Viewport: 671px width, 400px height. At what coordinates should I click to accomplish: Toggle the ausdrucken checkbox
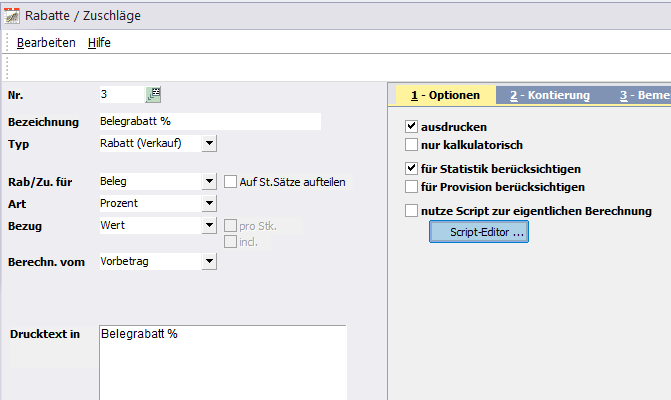pos(411,126)
